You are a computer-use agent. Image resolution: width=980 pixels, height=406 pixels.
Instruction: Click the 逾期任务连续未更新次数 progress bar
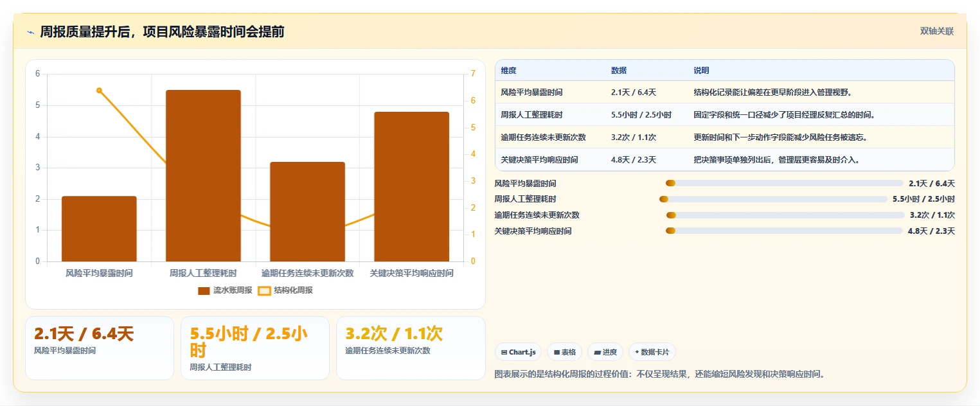[785, 215]
